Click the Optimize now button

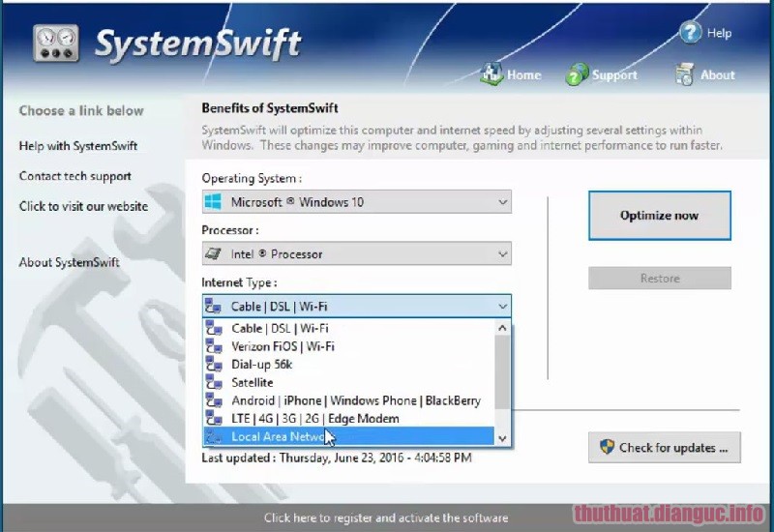(x=660, y=215)
